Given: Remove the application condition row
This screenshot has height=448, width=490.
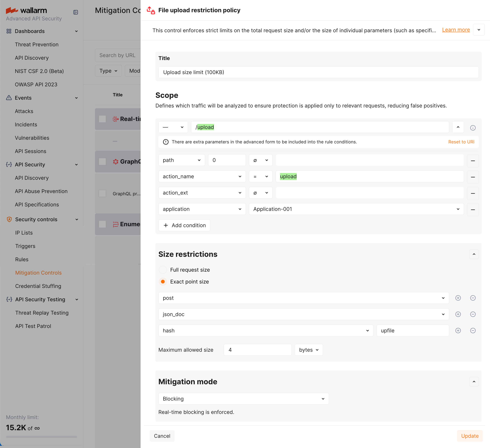Looking at the screenshot, I should pyautogui.click(x=473, y=209).
